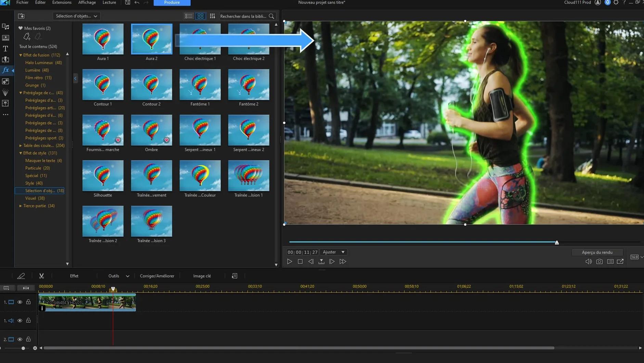Stop the preview playback
This screenshot has width=644, height=363.
(300, 262)
